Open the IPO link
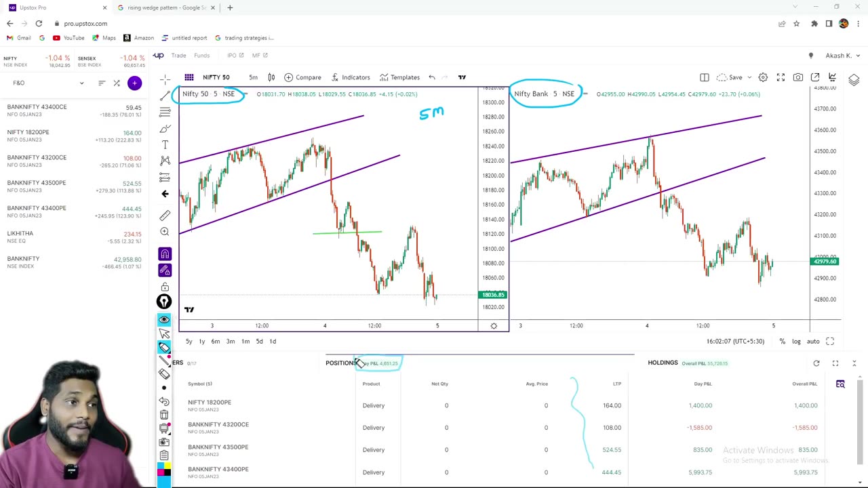Screen dimensions: 868x488 [x=235, y=56]
